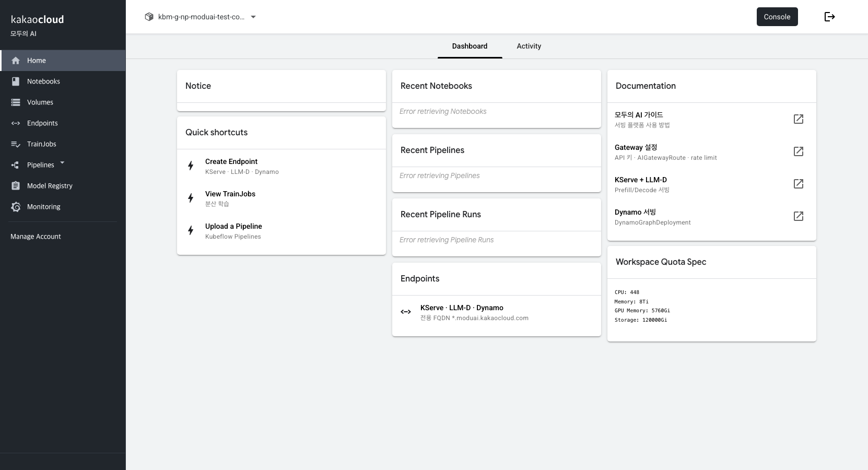
Task: Click arrows icon in Endpoints card
Action: coord(406,312)
